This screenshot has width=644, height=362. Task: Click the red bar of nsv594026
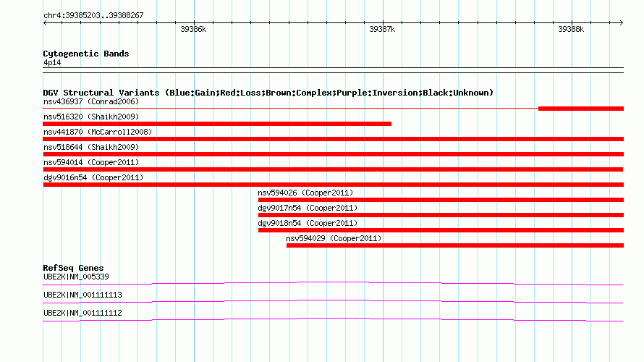441,200
